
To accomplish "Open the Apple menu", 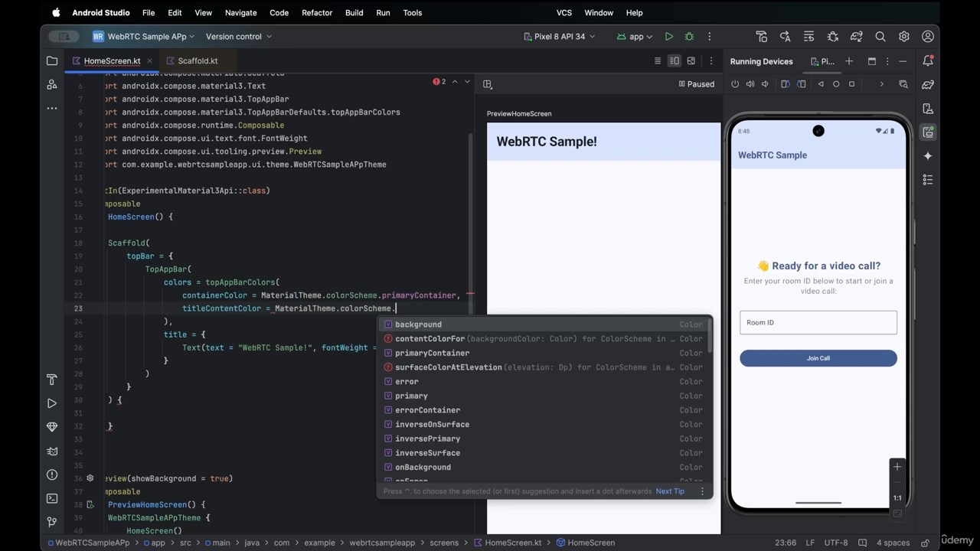I will tap(56, 13).
